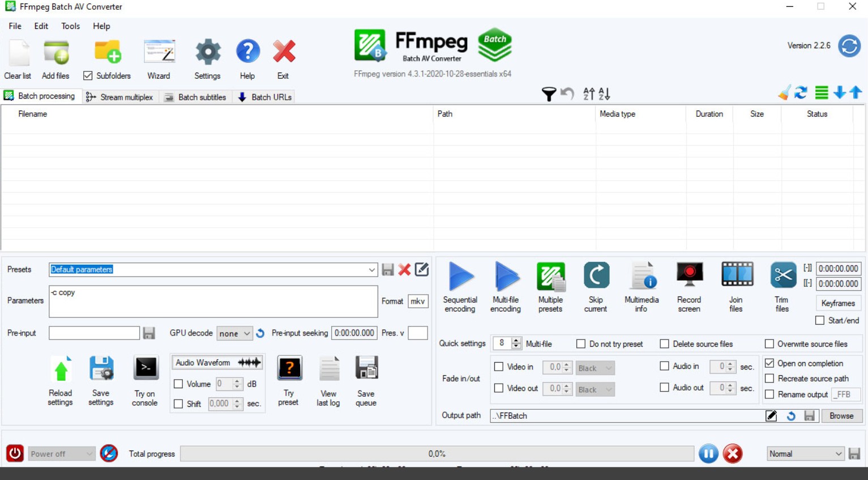Start Multi-file encoding
This screenshot has height=480, width=868.
506,277
